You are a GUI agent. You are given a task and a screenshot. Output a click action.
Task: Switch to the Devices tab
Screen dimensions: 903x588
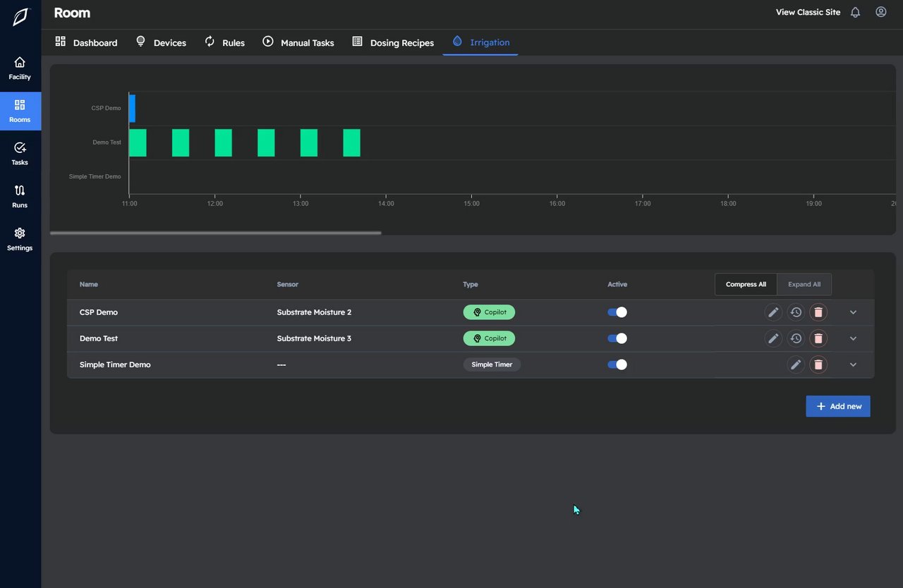(161, 42)
